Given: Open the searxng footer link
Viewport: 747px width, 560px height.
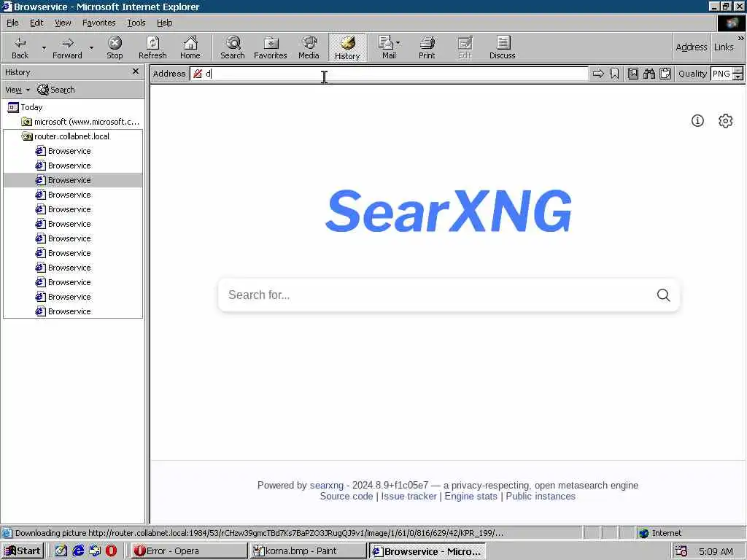Looking at the screenshot, I should coord(326,485).
